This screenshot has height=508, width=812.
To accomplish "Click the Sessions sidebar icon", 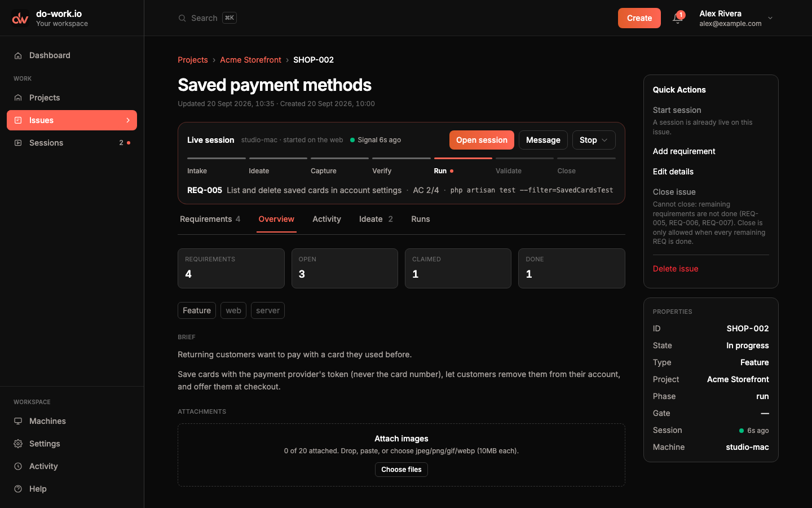I will click(18, 143).
